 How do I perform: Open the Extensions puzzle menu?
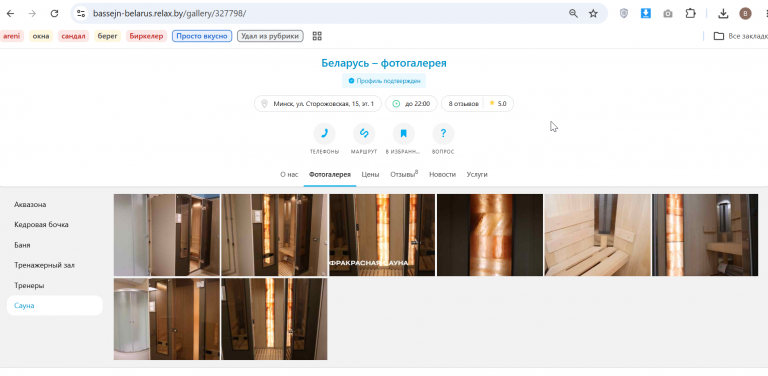click(690, 14)
